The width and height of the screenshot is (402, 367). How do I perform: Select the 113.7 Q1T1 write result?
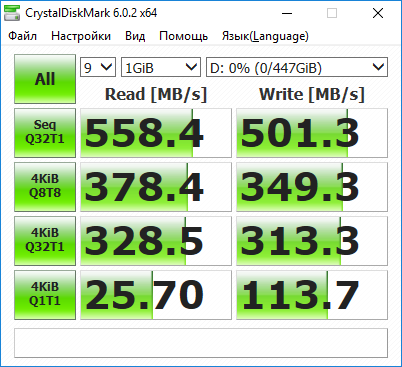pyautogui.click(x=312, y=295)
